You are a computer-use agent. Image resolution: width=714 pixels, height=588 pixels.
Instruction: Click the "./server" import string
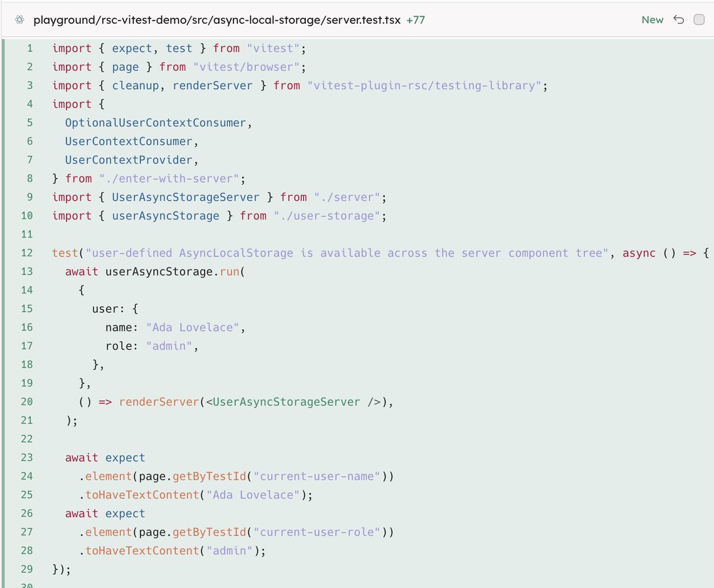coord(346,197)
